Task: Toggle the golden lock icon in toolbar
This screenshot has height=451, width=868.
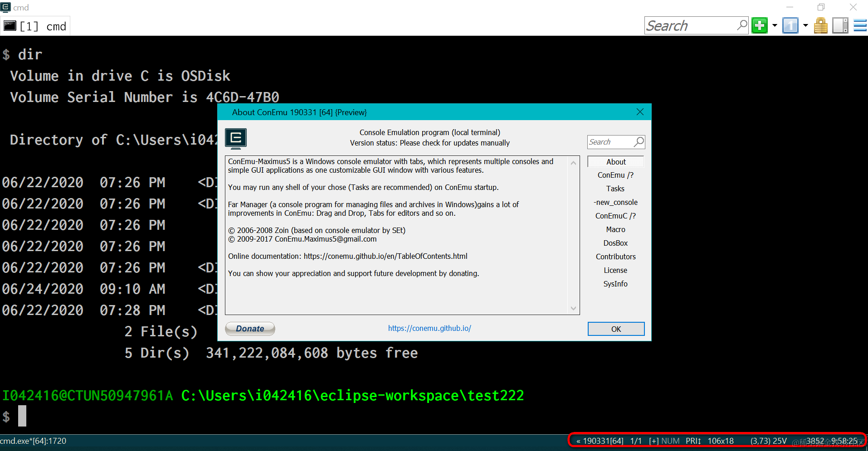Action: pyautogui.click(x=821, y=25)
